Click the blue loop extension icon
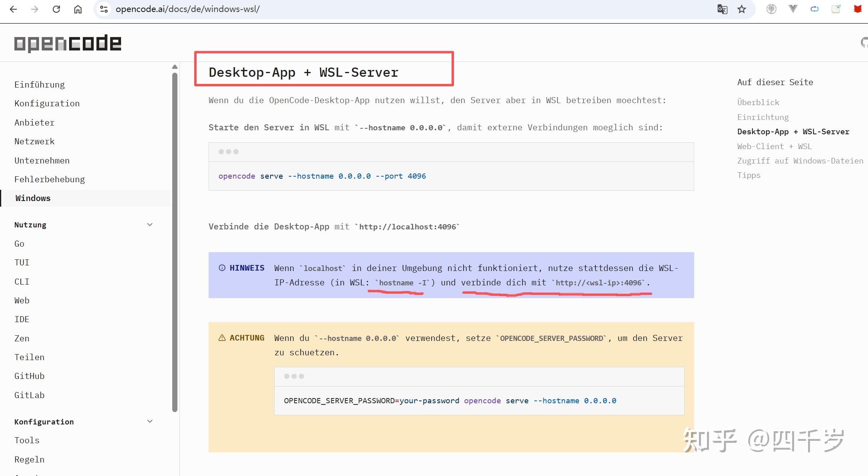The width and height of the screenshot is (868, 476). tap(814, 9)
